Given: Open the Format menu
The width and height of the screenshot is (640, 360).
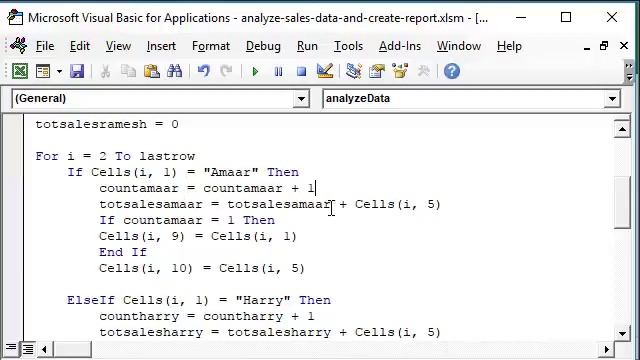Looking at the screenshot, I should click(x=211, y=46).
